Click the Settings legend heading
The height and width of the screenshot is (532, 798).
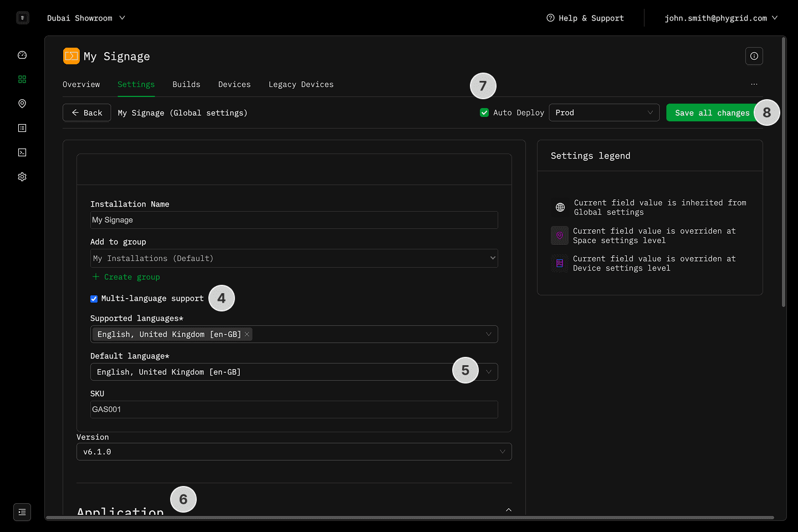point(591,156)
